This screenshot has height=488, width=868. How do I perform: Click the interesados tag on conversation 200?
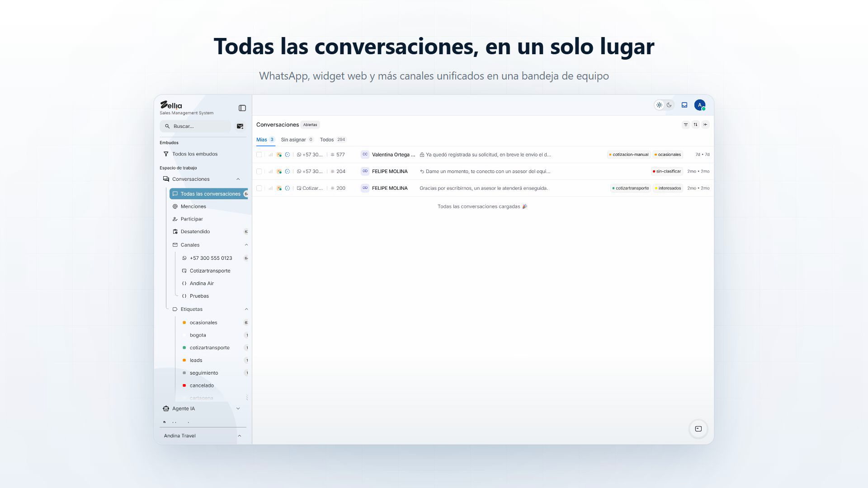coord(668,188)
